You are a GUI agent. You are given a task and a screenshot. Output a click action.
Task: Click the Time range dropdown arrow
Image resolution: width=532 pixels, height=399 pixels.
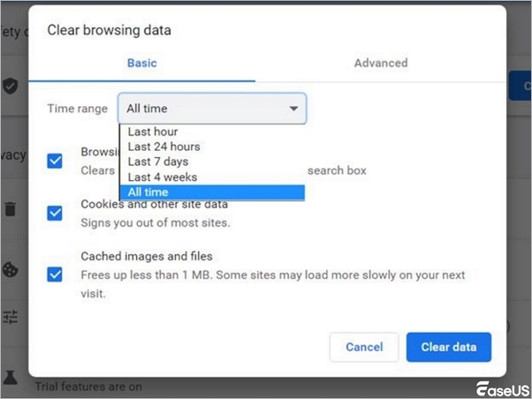293,109
